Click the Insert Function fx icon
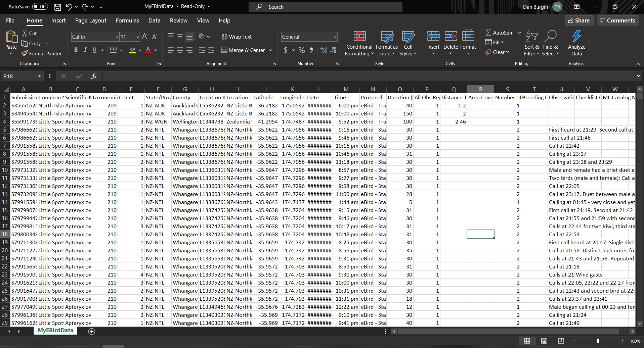 click(x=94, y=76)
